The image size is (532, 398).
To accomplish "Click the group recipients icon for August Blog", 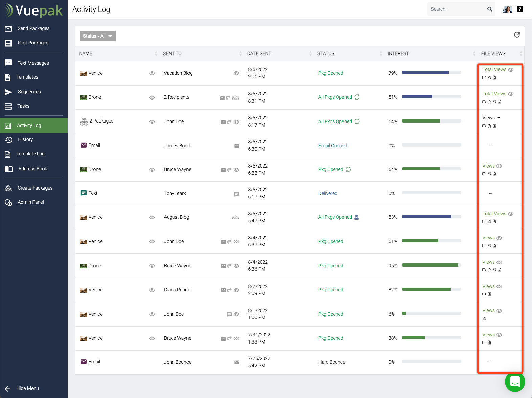I will pos(235,217).
